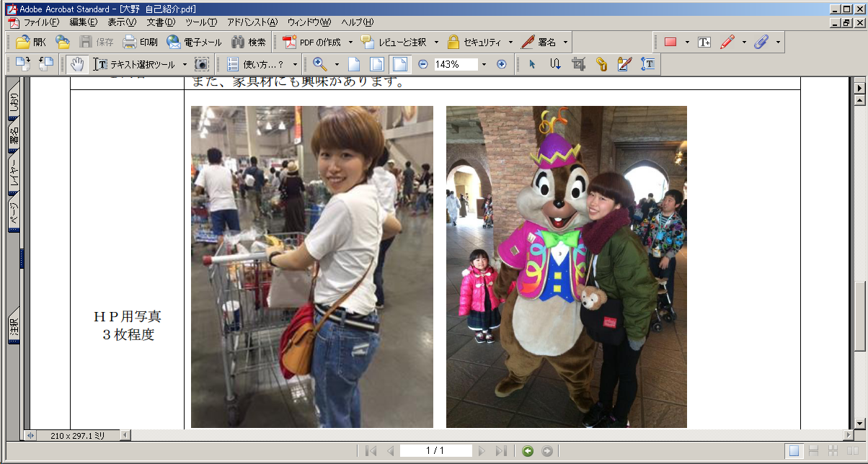This screenshot has width=868, height=464.
Task: Open Search (検索) with binoculars icon
Action: 249,42
